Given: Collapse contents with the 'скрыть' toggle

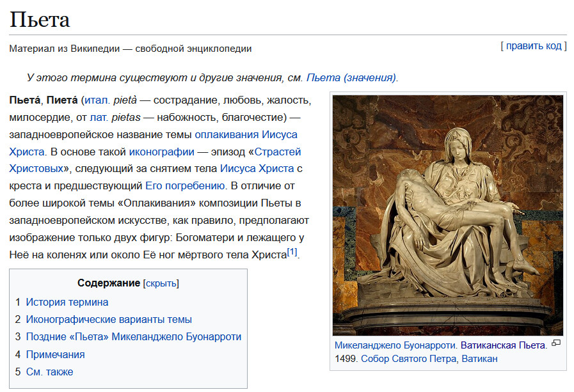Looking at the screenshot, I should pyautogui.click(x=162, y=283).
